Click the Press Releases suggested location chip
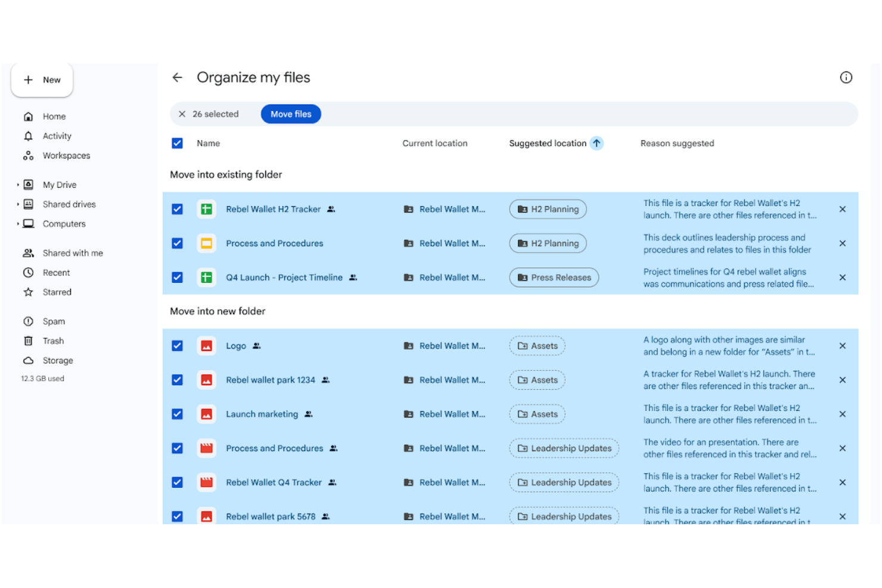Screen dimensions: 882x588 554,278
